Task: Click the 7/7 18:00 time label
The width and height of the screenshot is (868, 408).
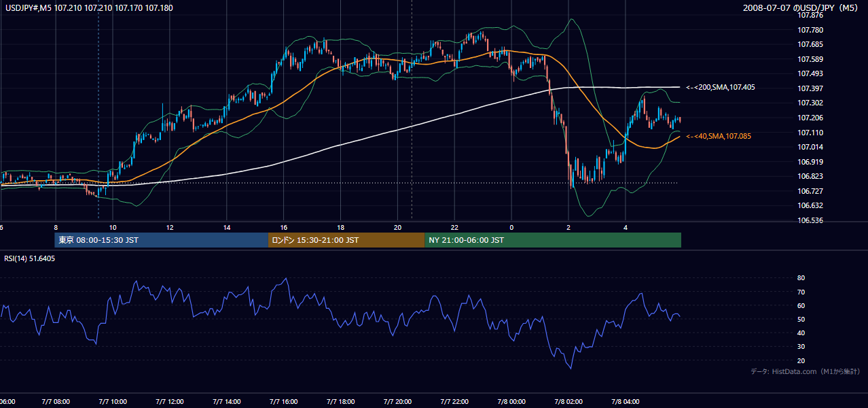Action: 341,402
